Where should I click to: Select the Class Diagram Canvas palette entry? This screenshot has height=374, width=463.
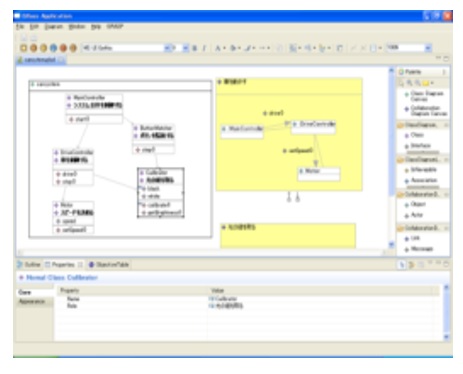click(x=426, y=96)
